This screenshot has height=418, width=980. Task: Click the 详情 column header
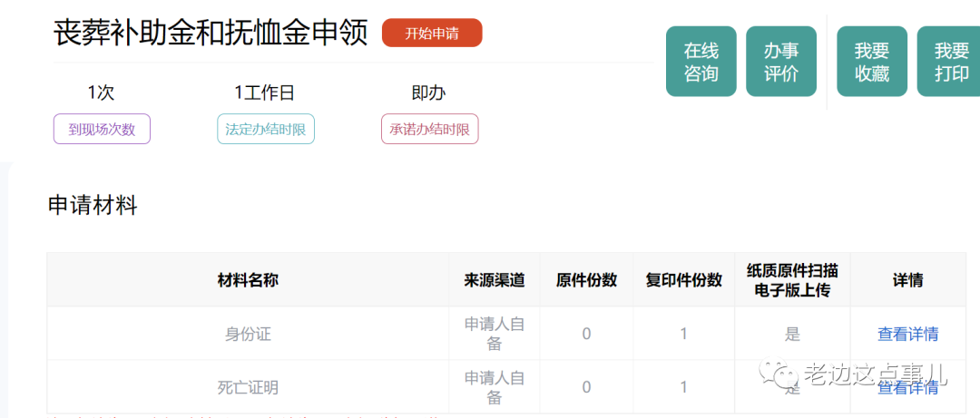[908, 280]
